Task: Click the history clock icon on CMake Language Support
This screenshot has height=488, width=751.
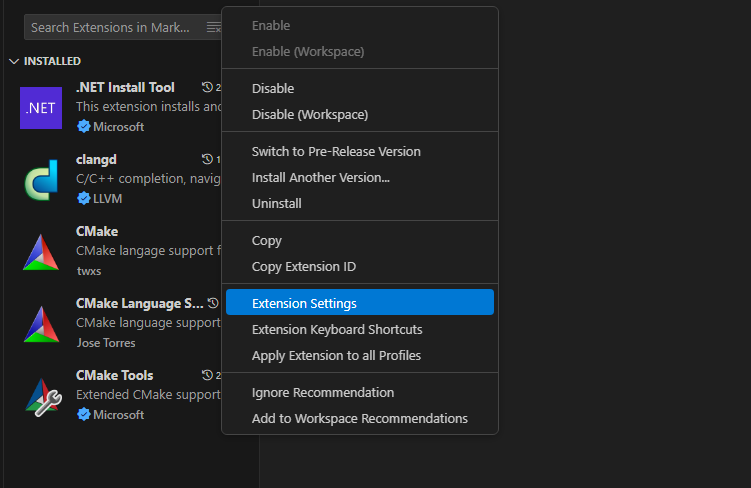Action: (213, 303)
